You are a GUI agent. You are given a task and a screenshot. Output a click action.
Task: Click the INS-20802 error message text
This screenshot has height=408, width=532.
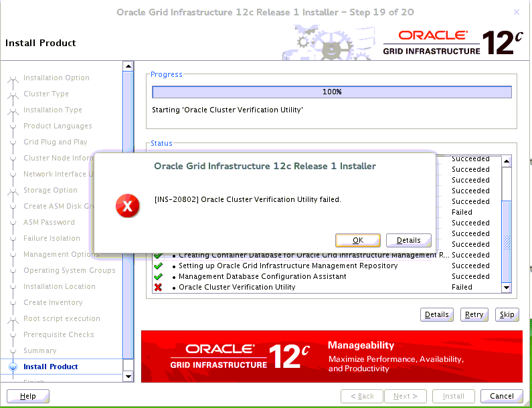pos(248,200)
